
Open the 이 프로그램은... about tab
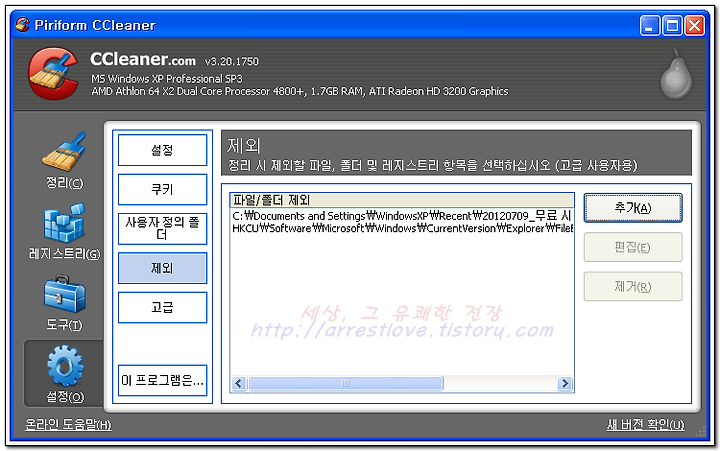[162, 380]
